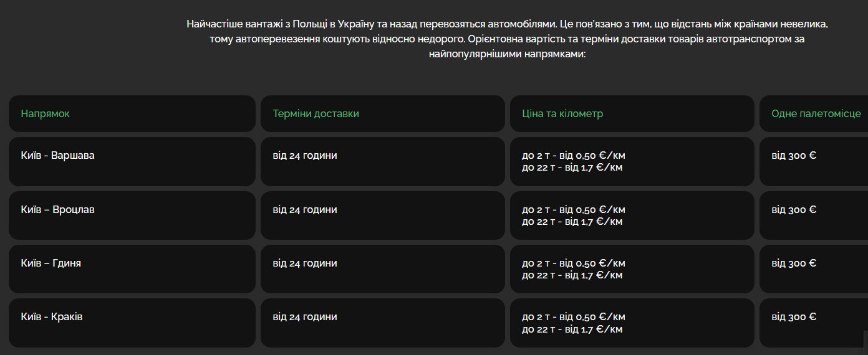
Task: Click the Ціна та кілометр header
Action: 632,113
